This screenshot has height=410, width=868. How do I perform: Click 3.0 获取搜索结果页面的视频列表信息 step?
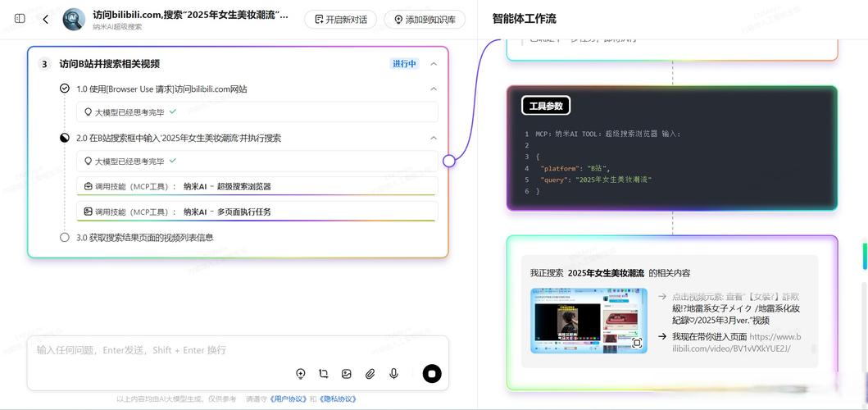pyautogui.click(x=144, y=237)
